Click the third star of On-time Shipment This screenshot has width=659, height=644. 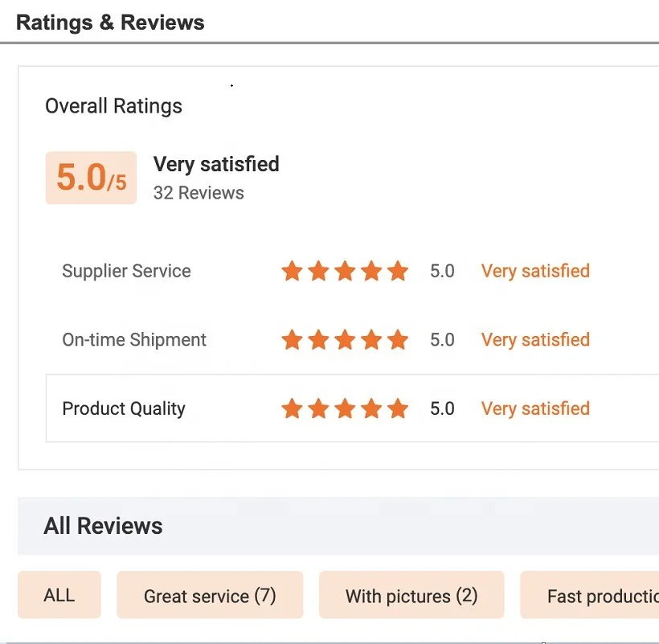pos(345,340)
